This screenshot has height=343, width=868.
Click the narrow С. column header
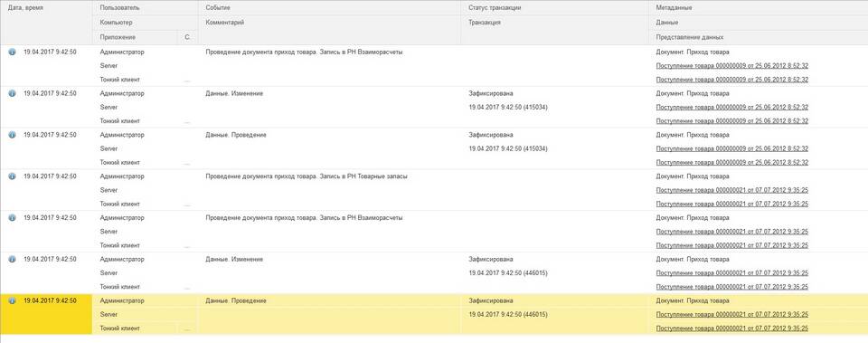(x=188, y=37)
